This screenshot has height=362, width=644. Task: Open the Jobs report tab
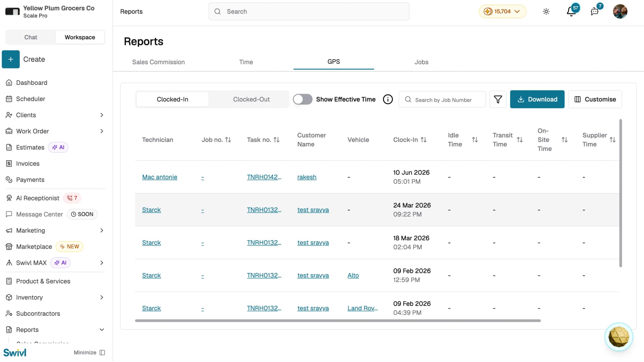421,62
